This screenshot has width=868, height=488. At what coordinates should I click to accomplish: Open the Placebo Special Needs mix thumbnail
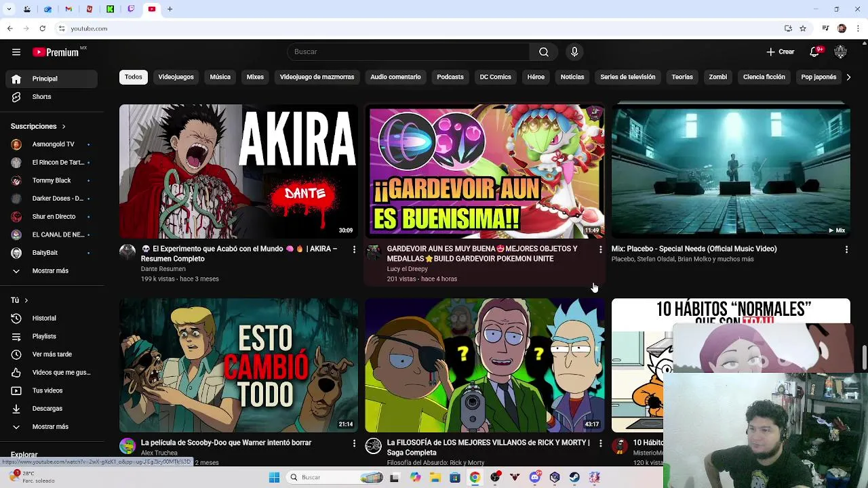point(730,171)
